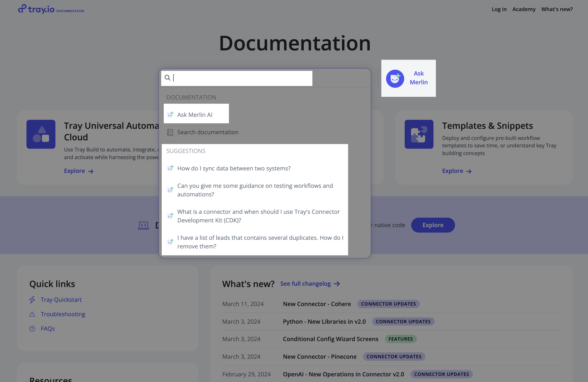588x382 pixels.
Task: Click the Tray Universal Automation Cloud shapes icon
Action: coord(41,134)
